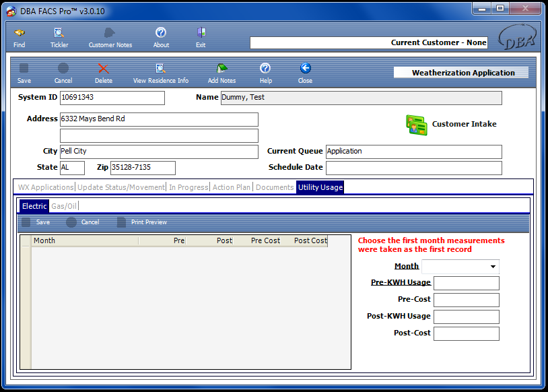Click the underlined Month label
This screenshot has height=392, width=548.
click(x=407, y=266)
